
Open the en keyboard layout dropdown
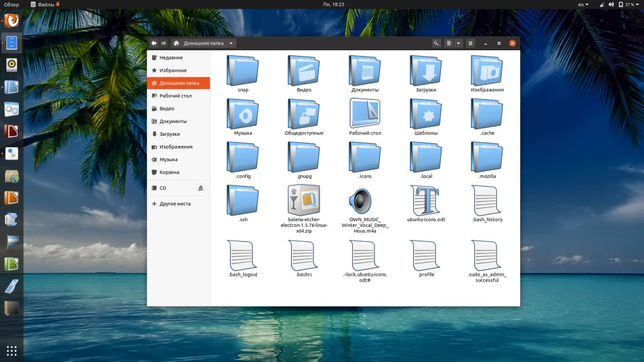click(583, 4)
